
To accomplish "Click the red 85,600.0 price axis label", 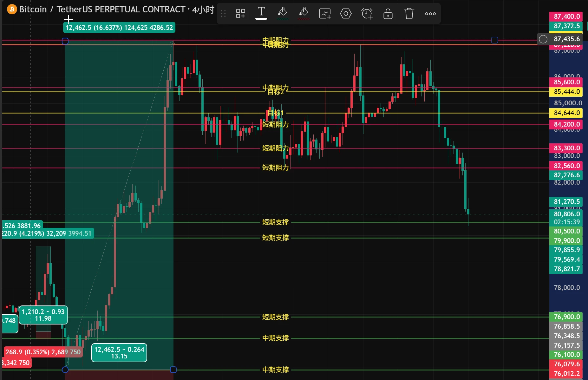I will 566,82.
